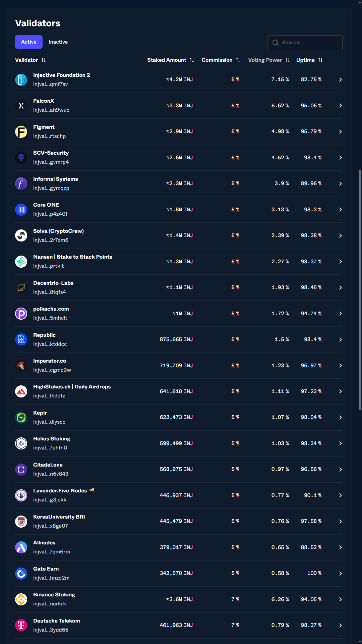Select the Active validators tab
This screenshot has height=644, width=362.
click(x=29, y=42)
